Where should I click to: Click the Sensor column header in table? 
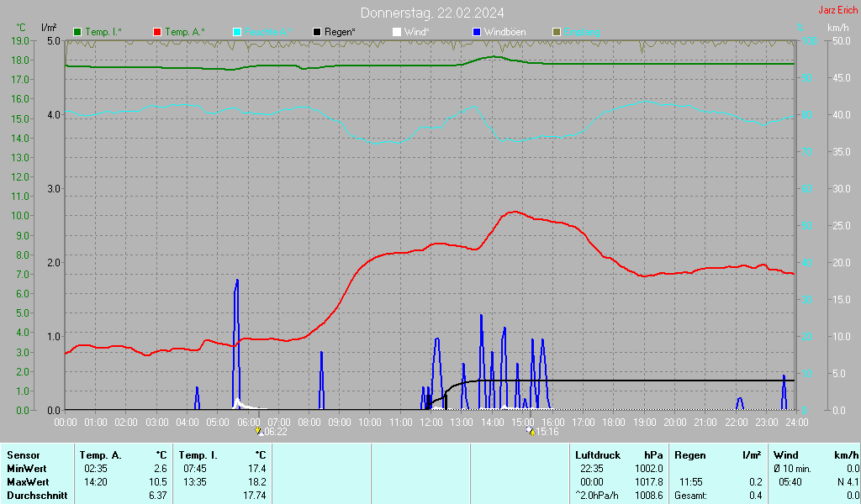pyautogui.click(x=23, y=454)
